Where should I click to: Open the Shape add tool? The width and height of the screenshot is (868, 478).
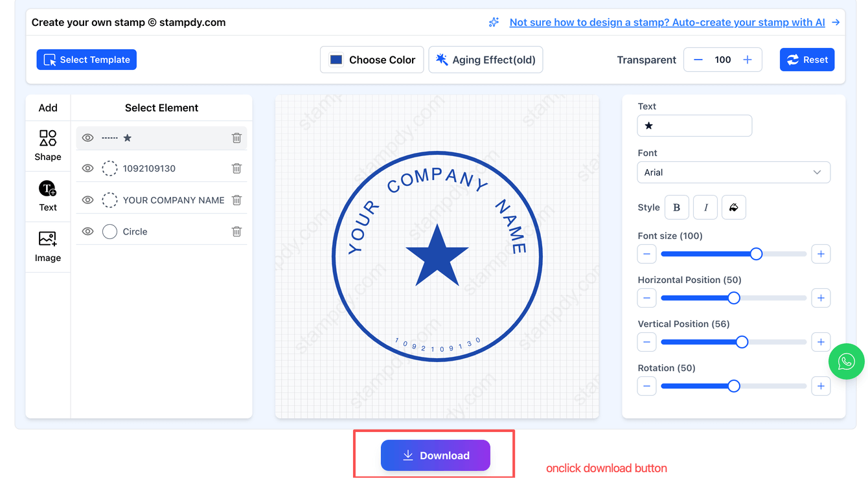point(48,145)
